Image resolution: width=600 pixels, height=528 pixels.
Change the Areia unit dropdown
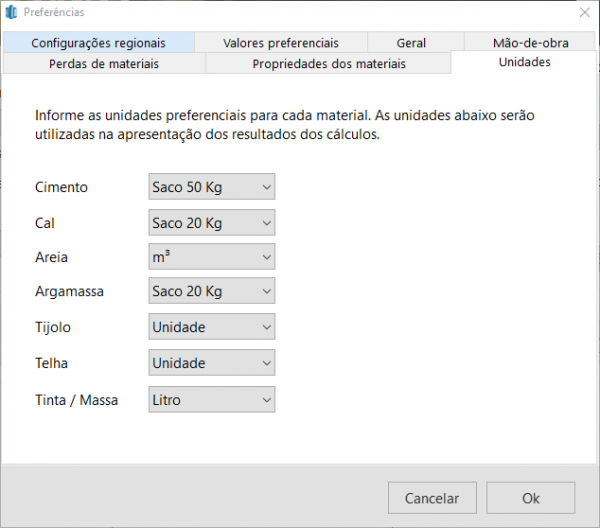click(x=211, y=257)
